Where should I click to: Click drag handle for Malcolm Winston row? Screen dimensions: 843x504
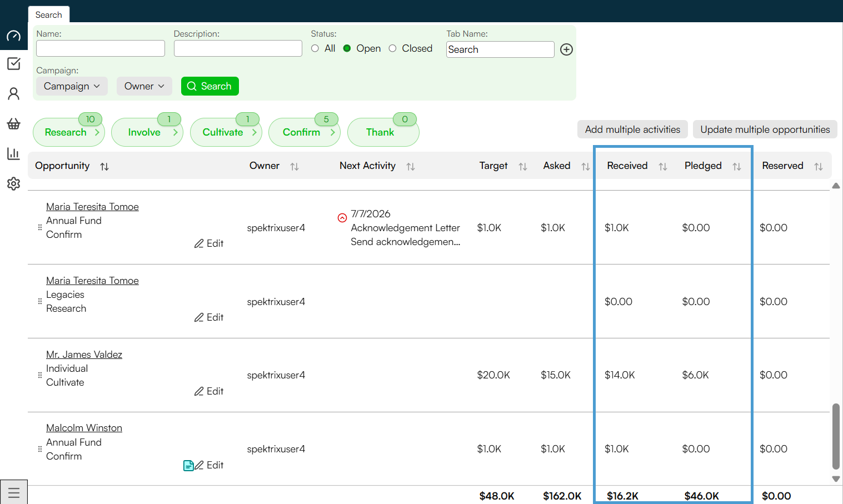[39, 449]
